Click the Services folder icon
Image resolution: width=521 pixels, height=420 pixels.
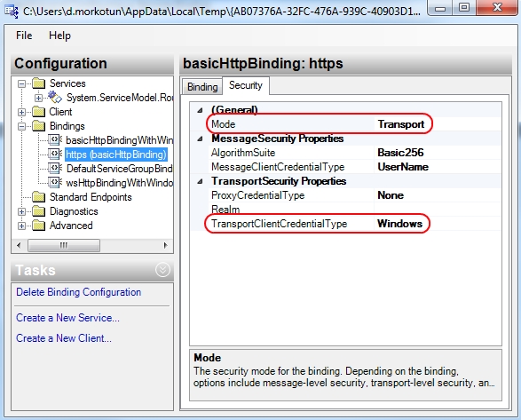(38, 83)
